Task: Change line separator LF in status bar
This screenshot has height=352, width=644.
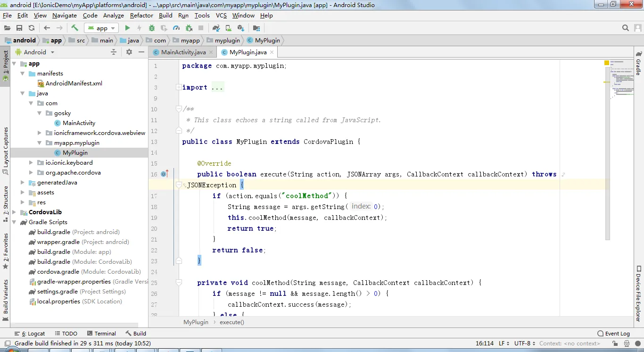Action: point(504,344)
